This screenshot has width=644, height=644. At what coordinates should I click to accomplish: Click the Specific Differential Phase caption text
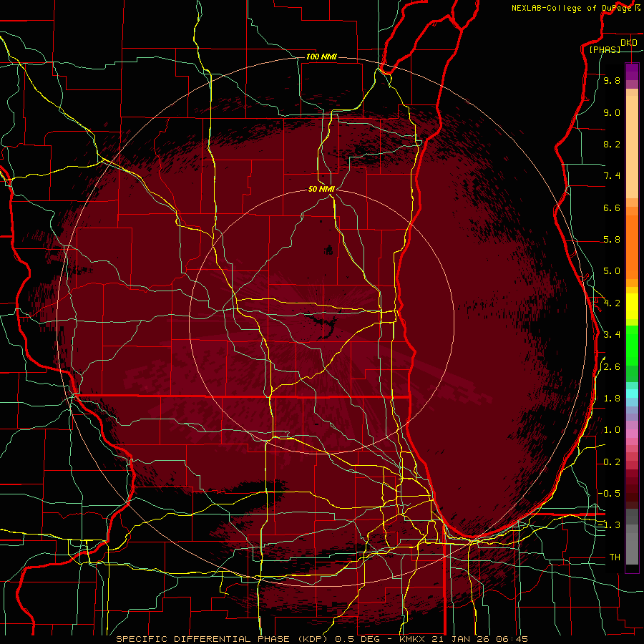(x=321, y=639)
